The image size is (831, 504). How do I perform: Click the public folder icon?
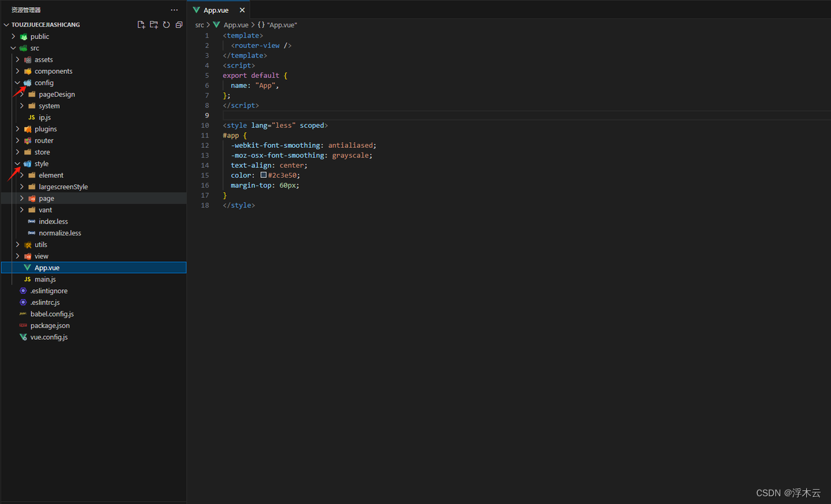(x=23, y=36)
